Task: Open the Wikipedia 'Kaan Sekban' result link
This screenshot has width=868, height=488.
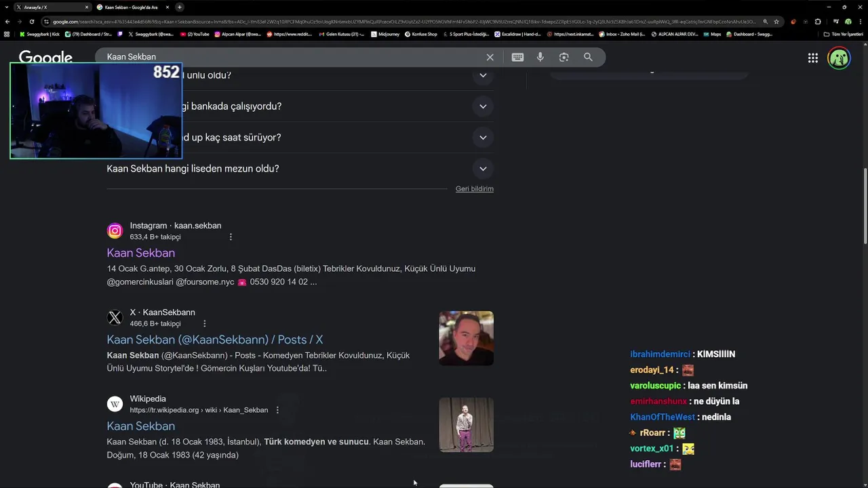Action: 140,426
